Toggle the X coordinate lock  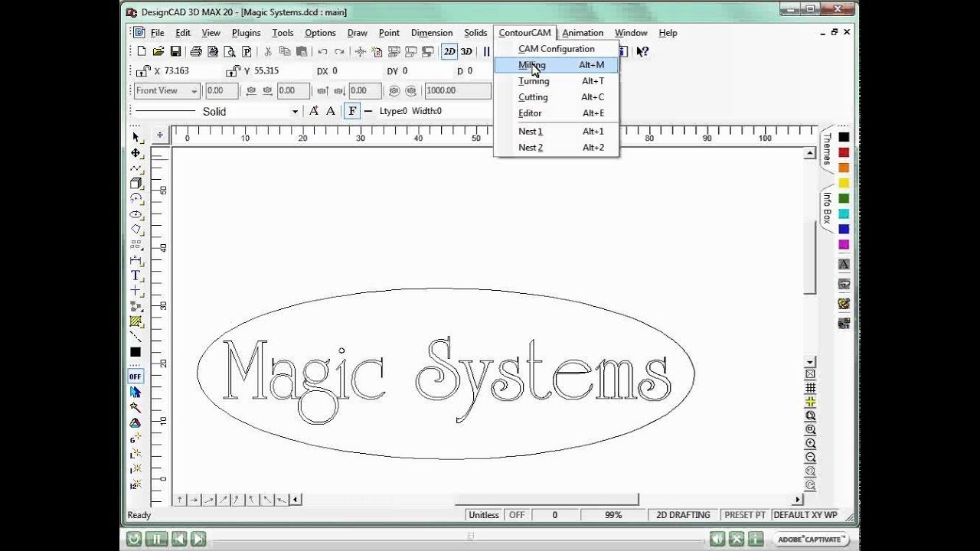click(142, 70)
